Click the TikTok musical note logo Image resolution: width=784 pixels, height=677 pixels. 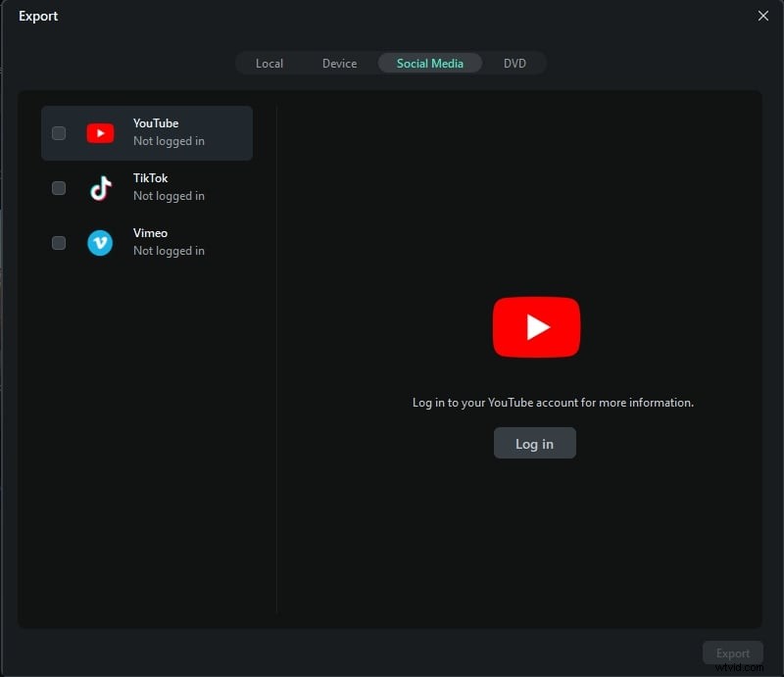pos(100,187)
